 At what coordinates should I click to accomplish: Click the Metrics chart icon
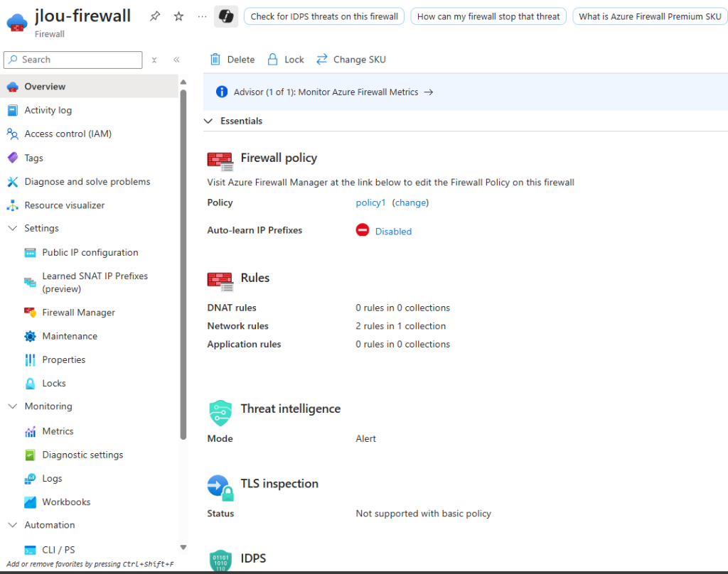pyautogui.click(x=30, y=431)
